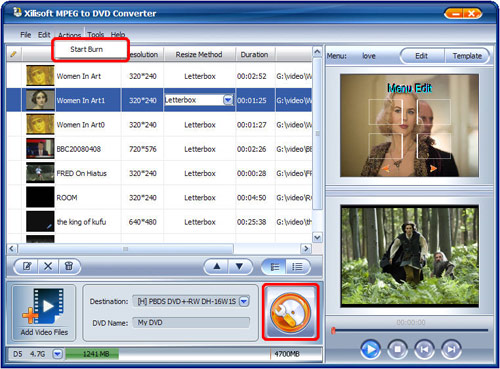Click the edit file pencil icon

coord(27,266)
